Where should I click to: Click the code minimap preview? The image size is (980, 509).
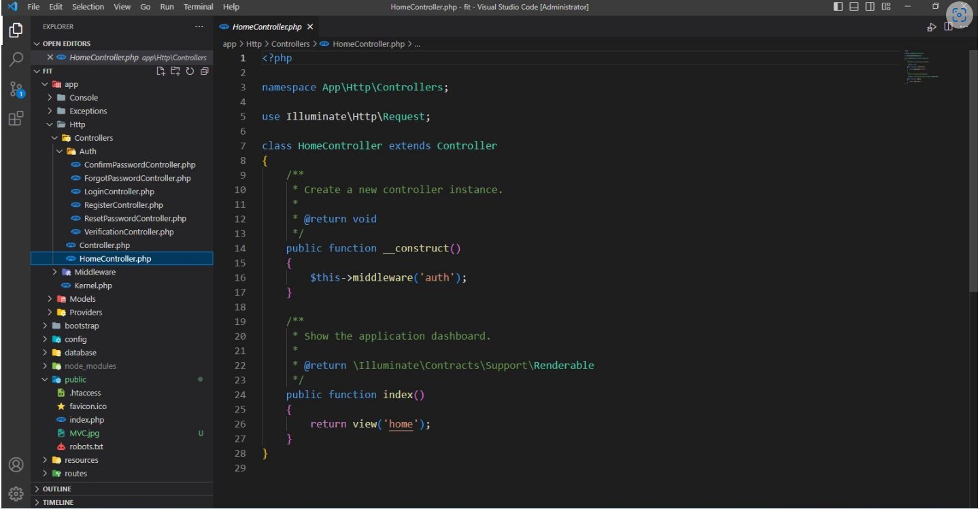[x=922, y=67]
